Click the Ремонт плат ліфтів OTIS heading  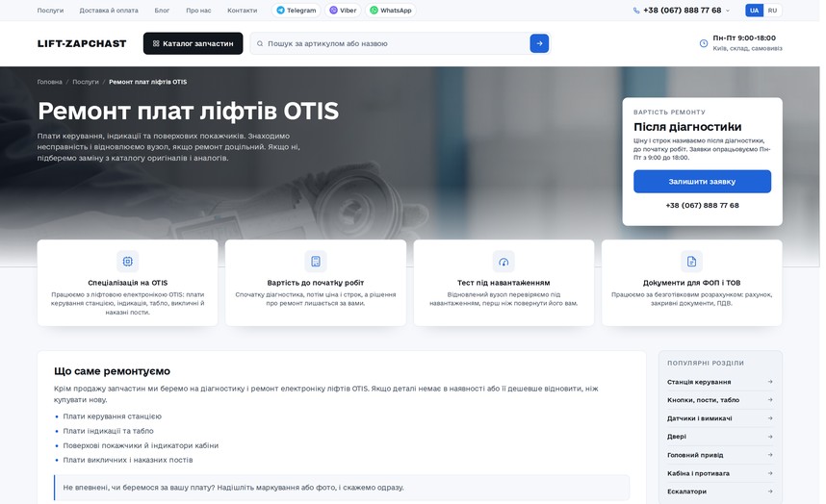pyautogui.click(x=188, y=111)
